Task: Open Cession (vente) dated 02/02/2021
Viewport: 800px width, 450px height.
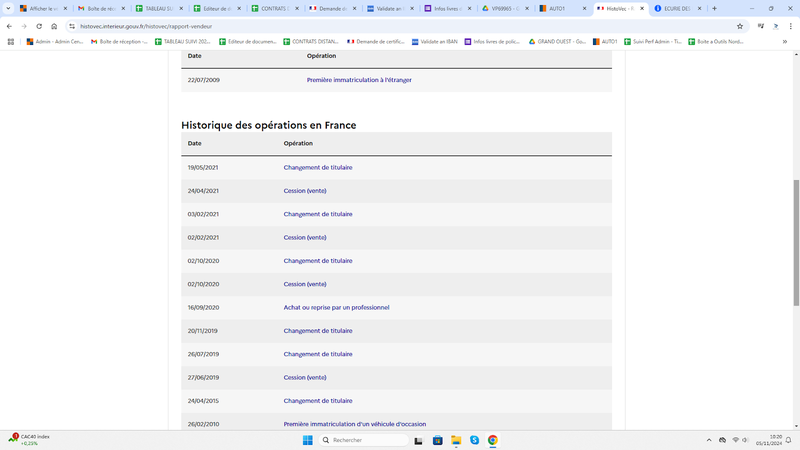Action: click(x=305, y=237)
